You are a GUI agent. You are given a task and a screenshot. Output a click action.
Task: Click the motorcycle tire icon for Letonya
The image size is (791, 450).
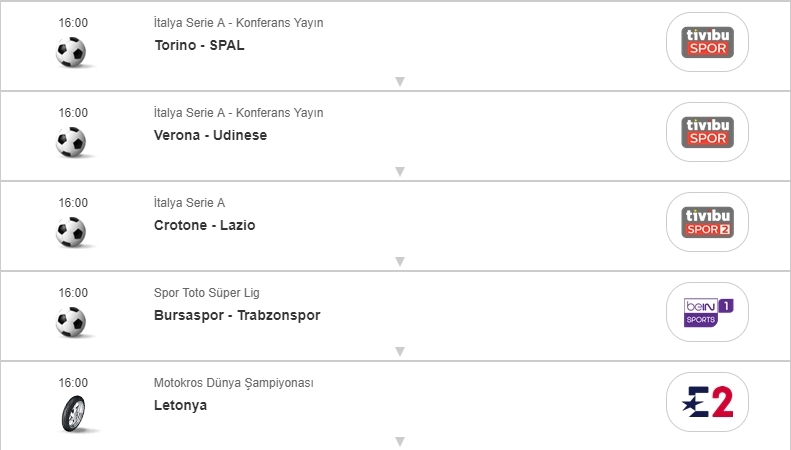(x=72, y=413)
